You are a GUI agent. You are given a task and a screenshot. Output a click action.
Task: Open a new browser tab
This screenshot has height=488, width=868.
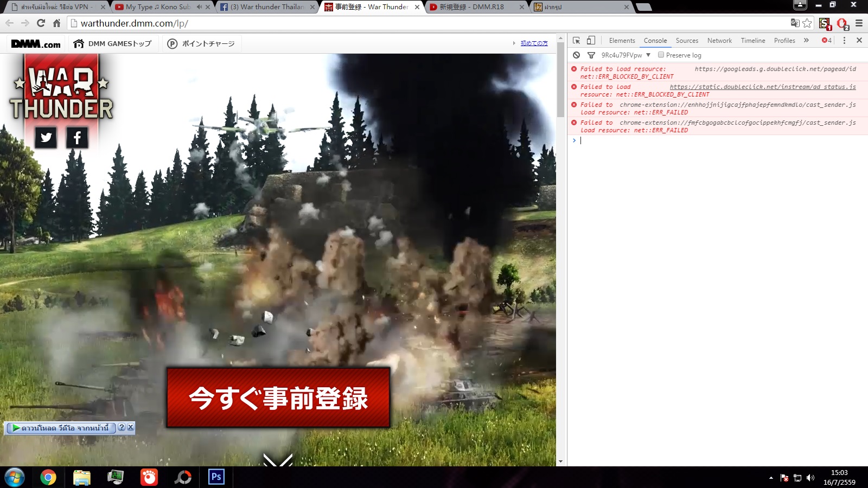[x=643, y=7]
